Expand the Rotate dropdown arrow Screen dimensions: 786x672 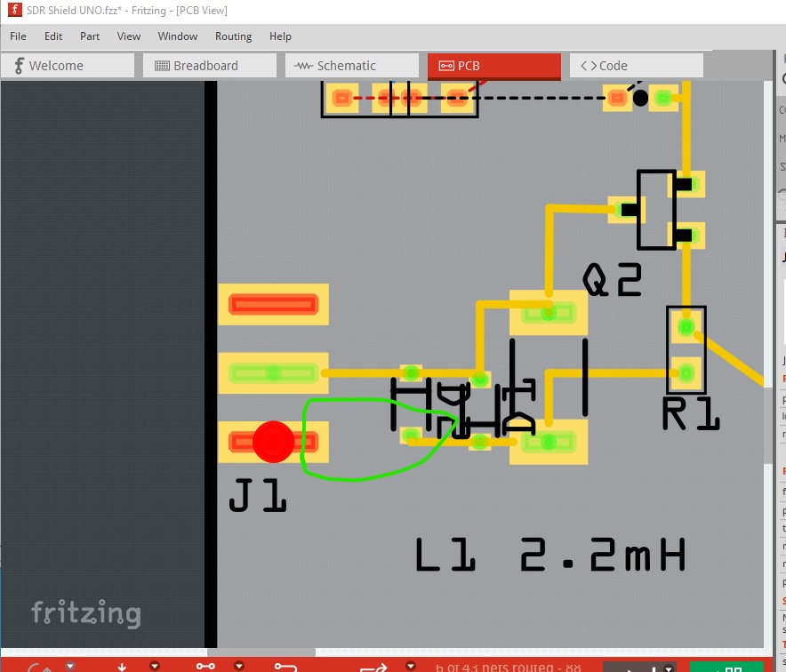70,667
